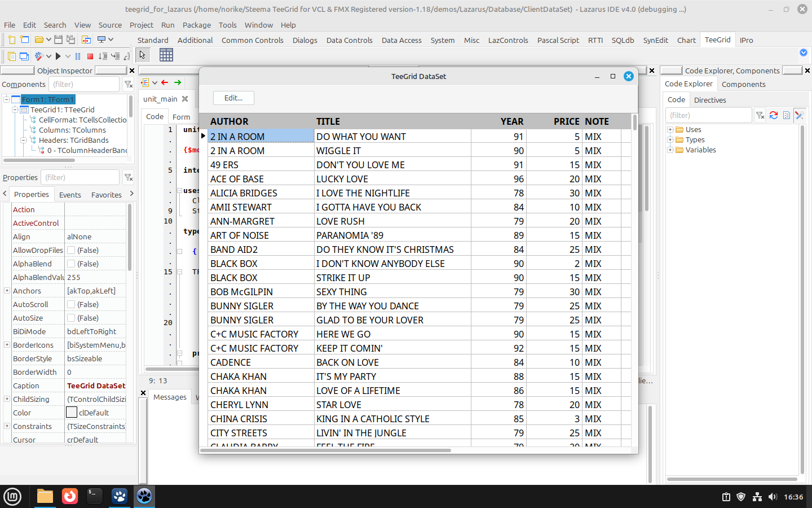Expand the Constraints property

(7, 426)
